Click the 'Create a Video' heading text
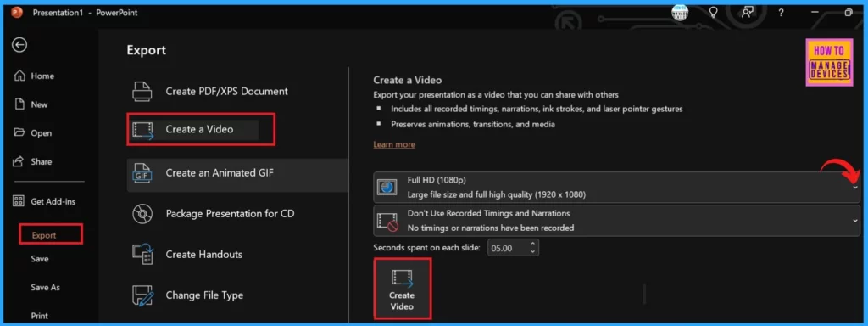This screenshot has height=326, width=868. pyautogui.click(x=408, y=81)
